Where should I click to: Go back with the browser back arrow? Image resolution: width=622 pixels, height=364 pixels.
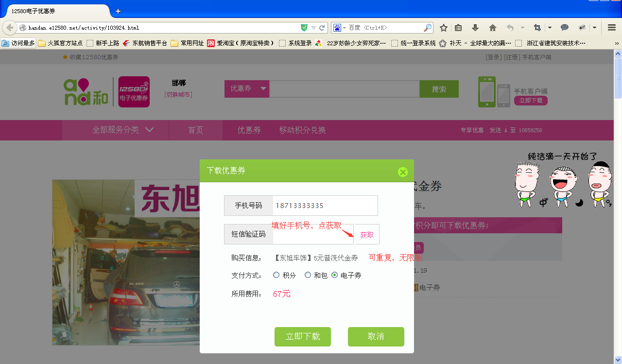[9, 28]
